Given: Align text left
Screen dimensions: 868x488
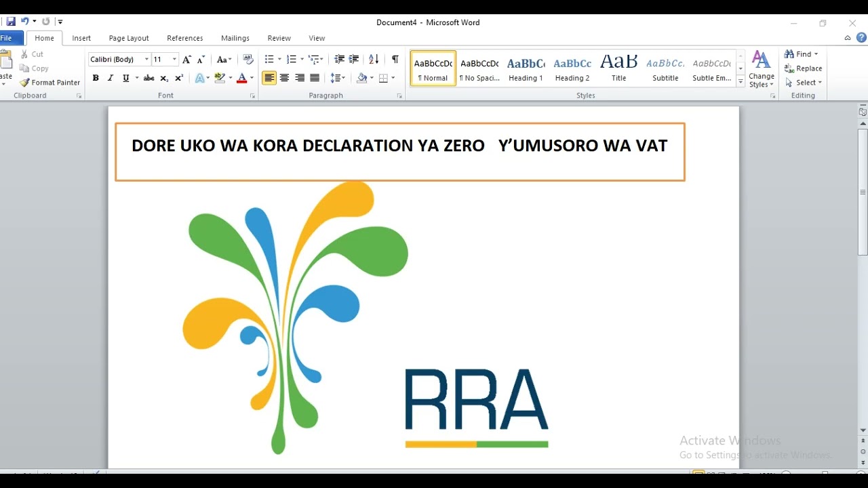Looking at the screenshot, I should [269, 79].
